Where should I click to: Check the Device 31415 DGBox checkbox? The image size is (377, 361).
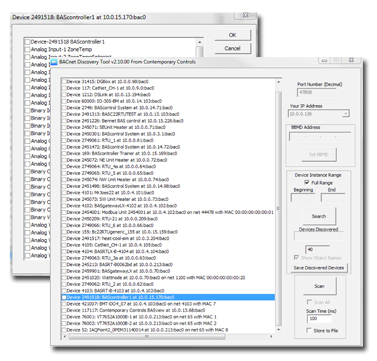(64, 82)
